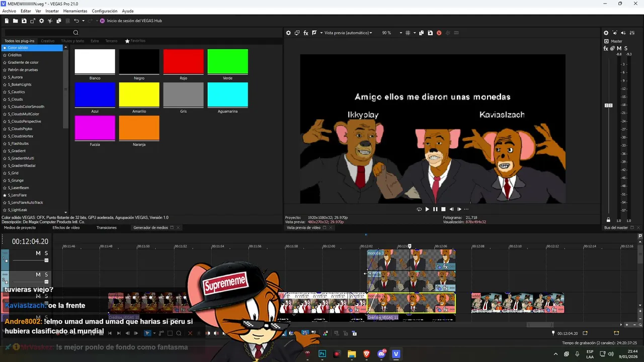This screenshot has width=644, height=362.
Task: Open Master bus FX
Action: coord(606,49)
